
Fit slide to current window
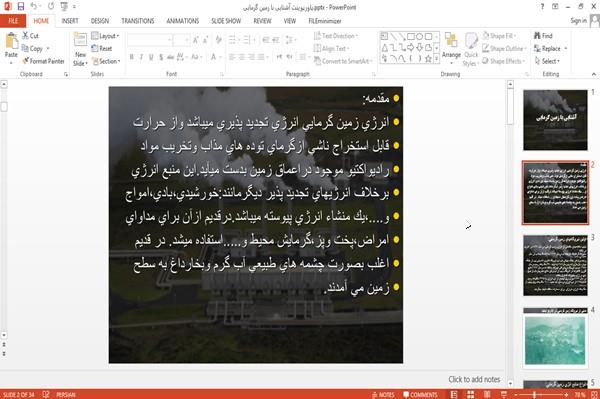(594, 394)
